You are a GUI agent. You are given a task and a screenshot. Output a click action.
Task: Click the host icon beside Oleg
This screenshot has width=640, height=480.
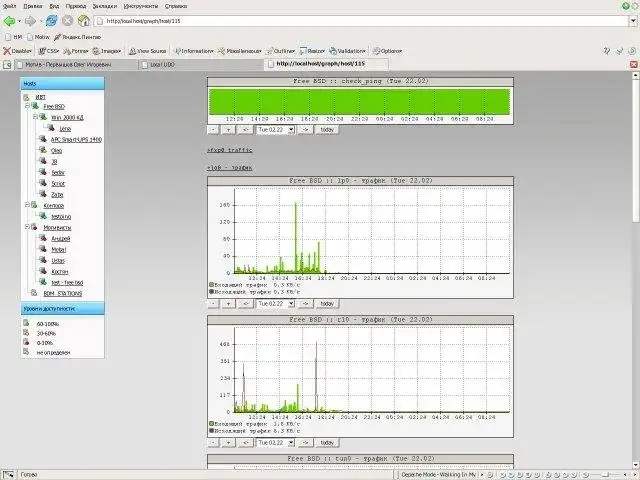[42, 150]
